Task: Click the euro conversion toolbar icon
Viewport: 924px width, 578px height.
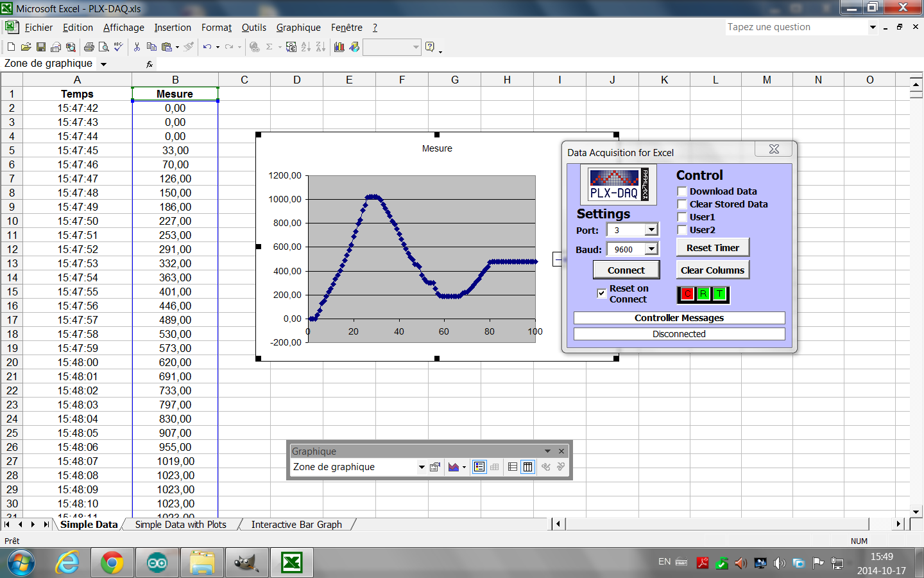Action: [x=291, y=47]
